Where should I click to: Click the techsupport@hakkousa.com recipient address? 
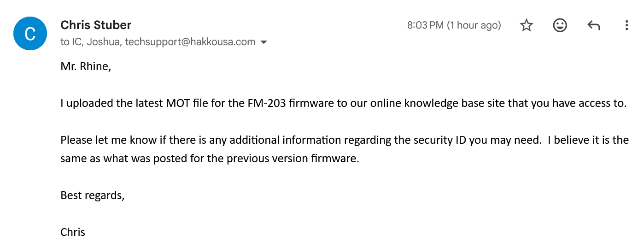pyautogui.click(x=190, y=42)
